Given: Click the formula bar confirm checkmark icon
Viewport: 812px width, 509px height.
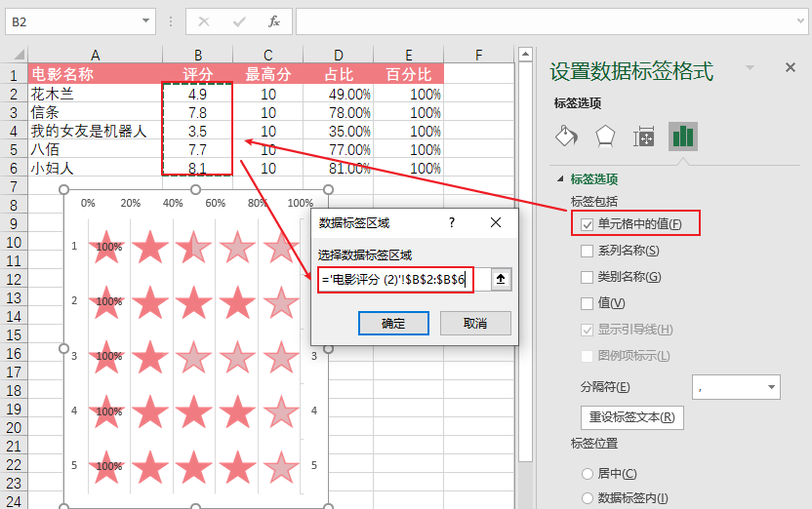Looking at the screenshot, I should (x=239, y=21).
